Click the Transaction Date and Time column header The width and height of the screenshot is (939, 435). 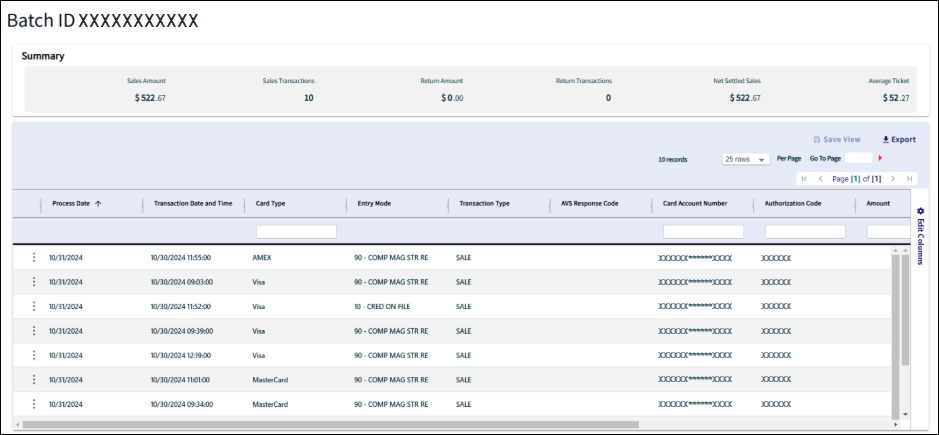coord(193,203)
